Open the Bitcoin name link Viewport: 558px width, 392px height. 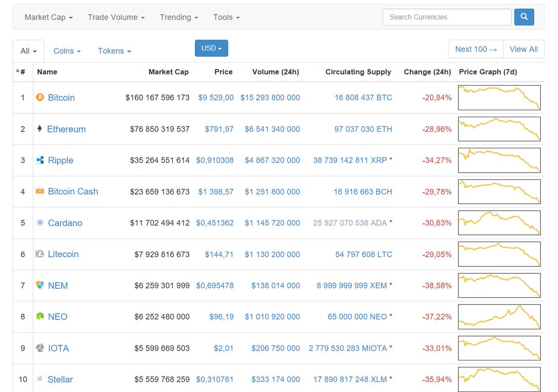click(x=61, y=98)
